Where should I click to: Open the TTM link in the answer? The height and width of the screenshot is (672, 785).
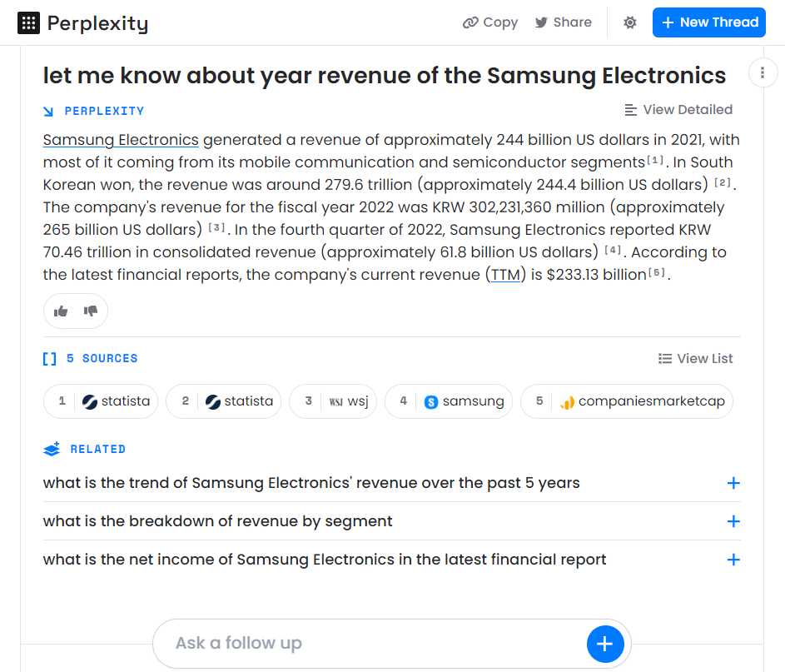coord(505,275)
